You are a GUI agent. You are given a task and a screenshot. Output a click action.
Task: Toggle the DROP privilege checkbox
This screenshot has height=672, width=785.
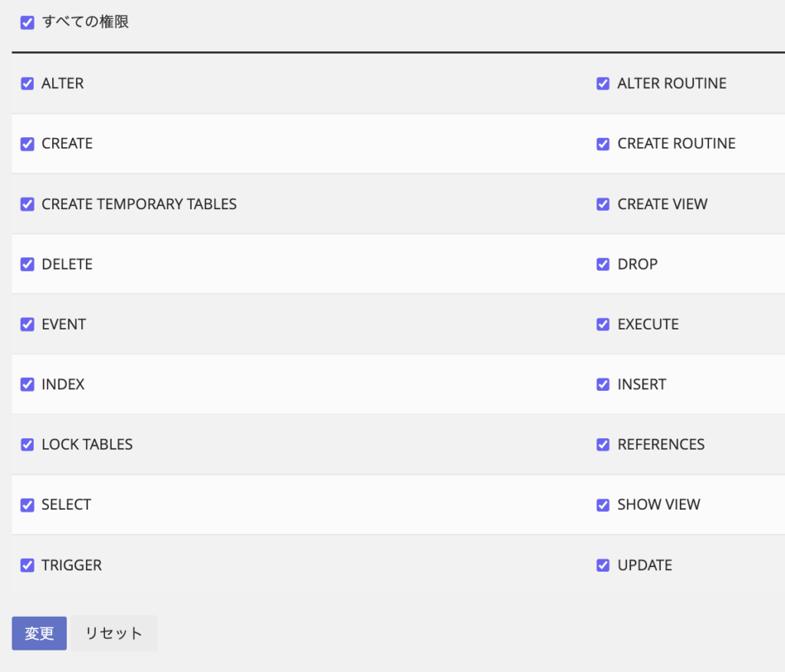point(603,264)
